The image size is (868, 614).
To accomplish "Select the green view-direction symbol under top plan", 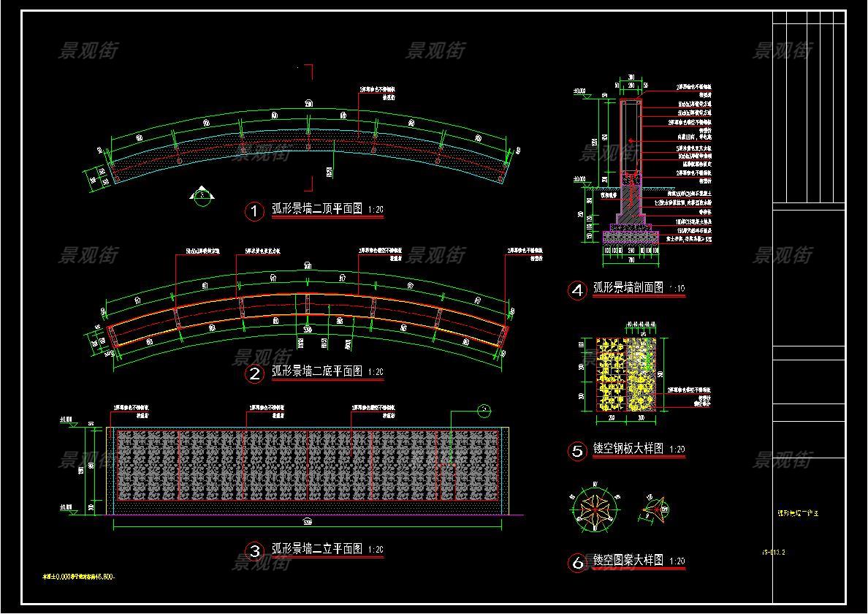I will [201, 195].
